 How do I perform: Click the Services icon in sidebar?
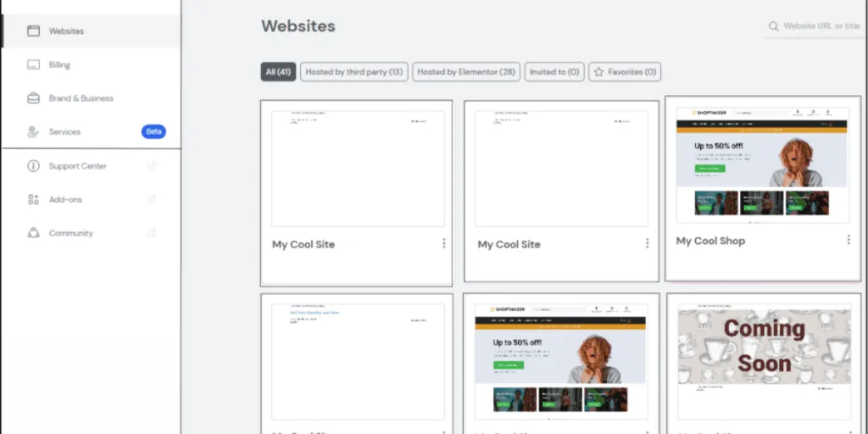pyautogui.click(x=34, y=132)
